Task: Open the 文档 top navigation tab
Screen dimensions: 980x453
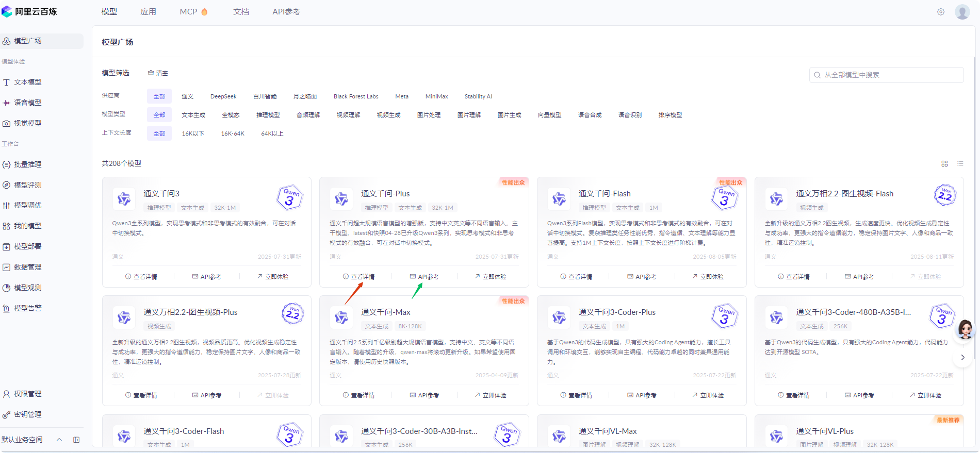Action: pos(241,12)
